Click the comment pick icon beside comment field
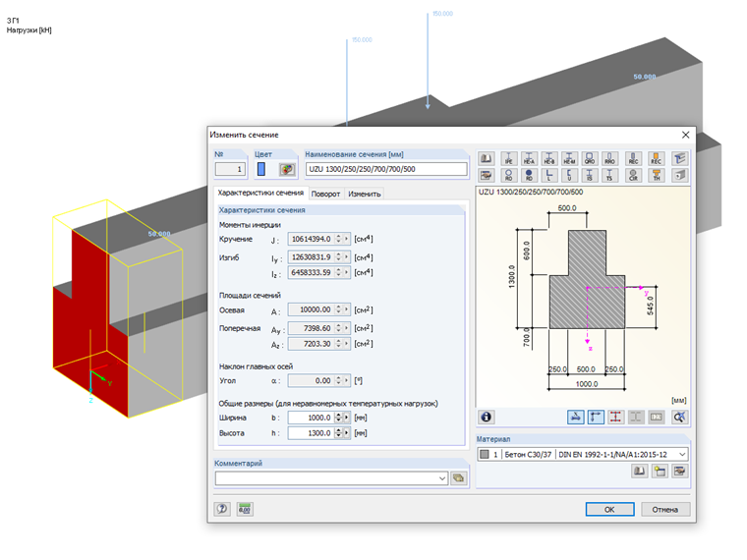747x560 pixels. point(459,478)
